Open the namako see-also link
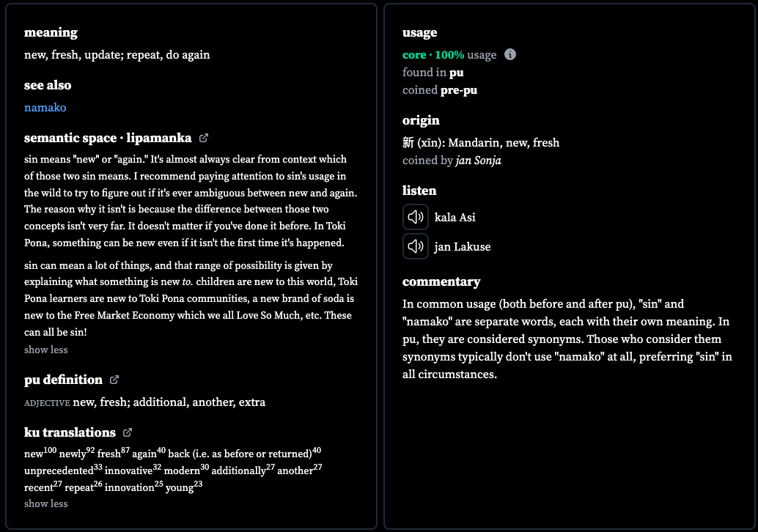The image size is (758, 532). (x=45, y=107)
